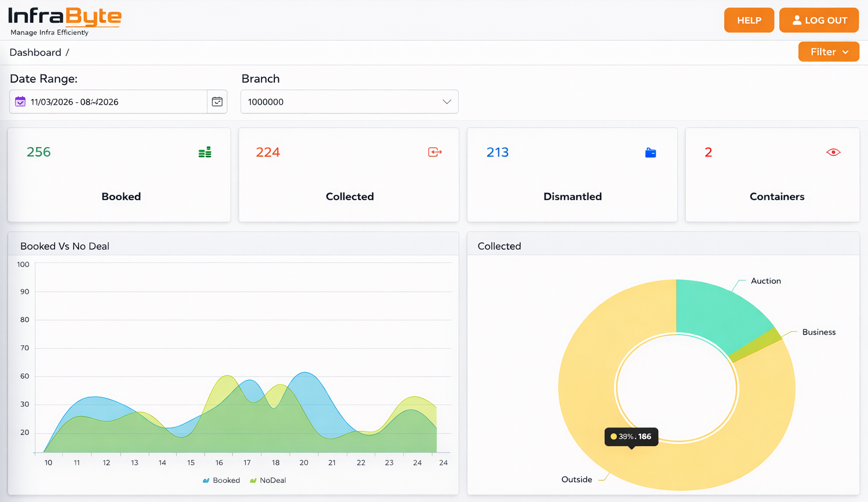The image size is (868, 502).
Task: Expand the Filter options
Action: click(x=828, y=51)
